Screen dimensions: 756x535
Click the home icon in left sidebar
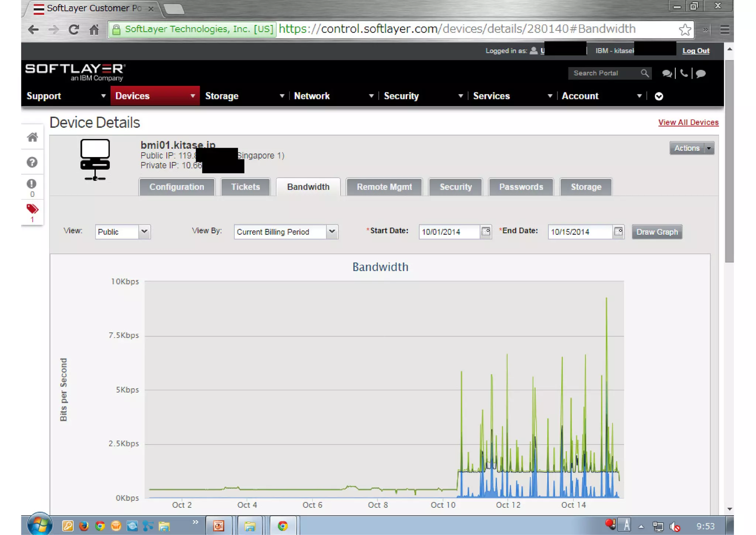click(32, 137)
